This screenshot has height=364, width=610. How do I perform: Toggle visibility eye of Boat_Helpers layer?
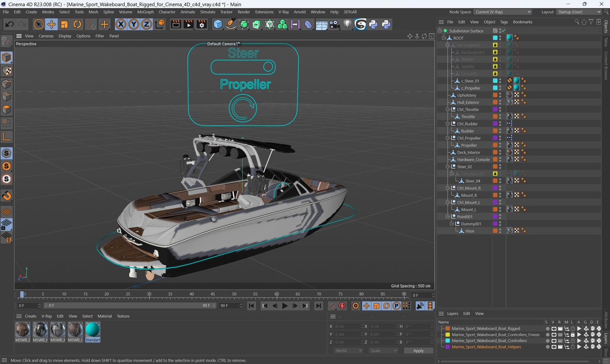(554, 347)
